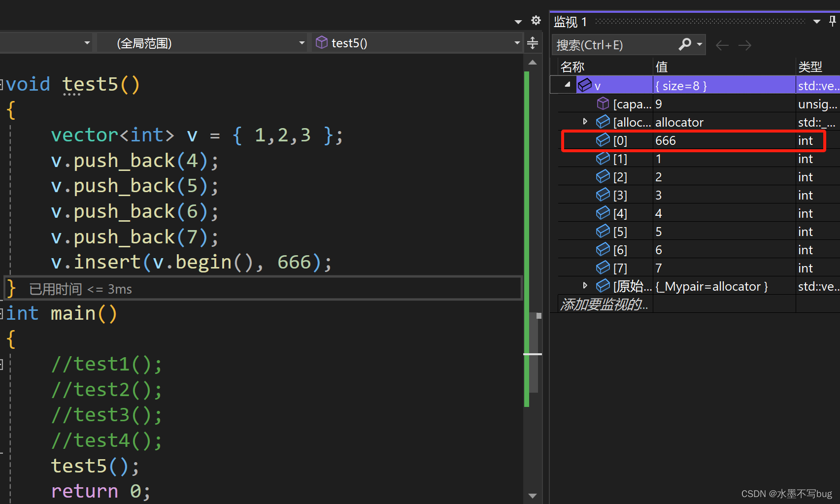Click the icon for element [6]
The image size is (840, 504).
pyautogui.click(x=603, y=249)
